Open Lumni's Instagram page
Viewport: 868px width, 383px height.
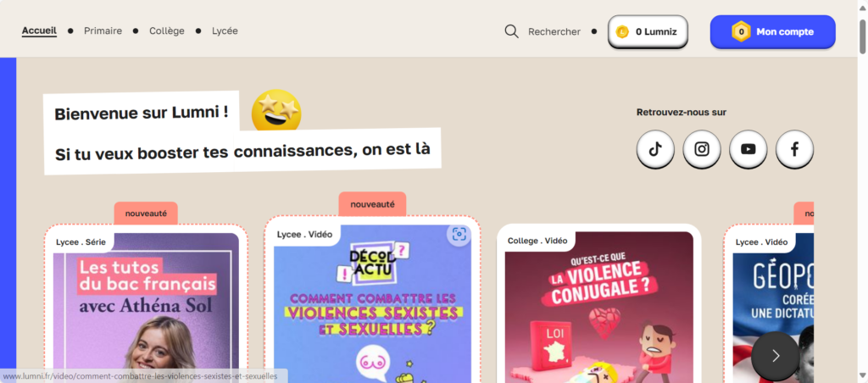702,149
